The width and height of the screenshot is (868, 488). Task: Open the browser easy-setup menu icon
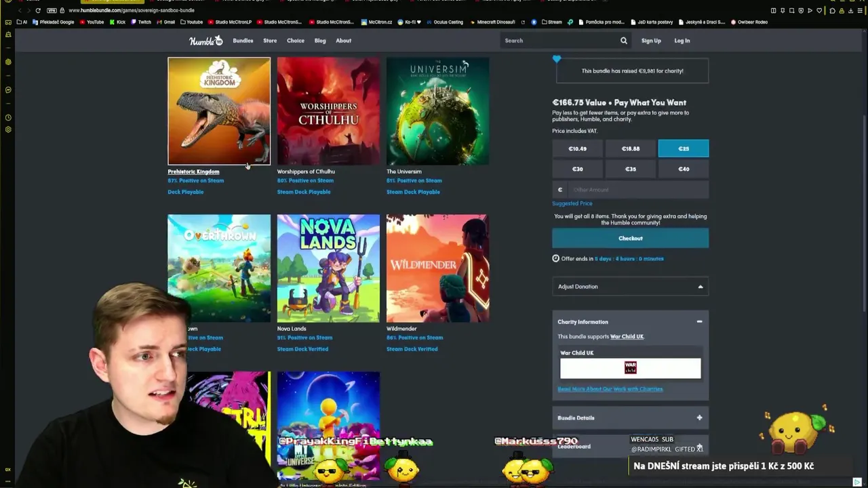(860, 10)
